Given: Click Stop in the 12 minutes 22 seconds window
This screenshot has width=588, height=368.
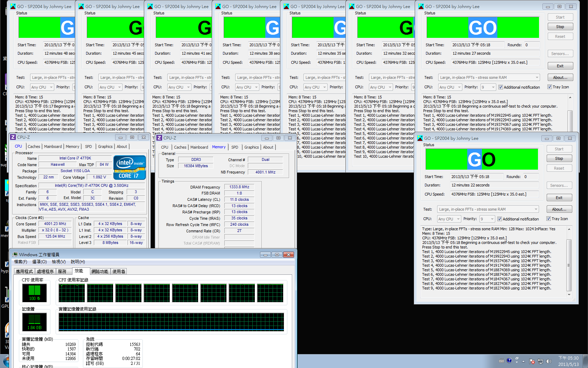Looking at the screenshot, I should pos(559,158).
